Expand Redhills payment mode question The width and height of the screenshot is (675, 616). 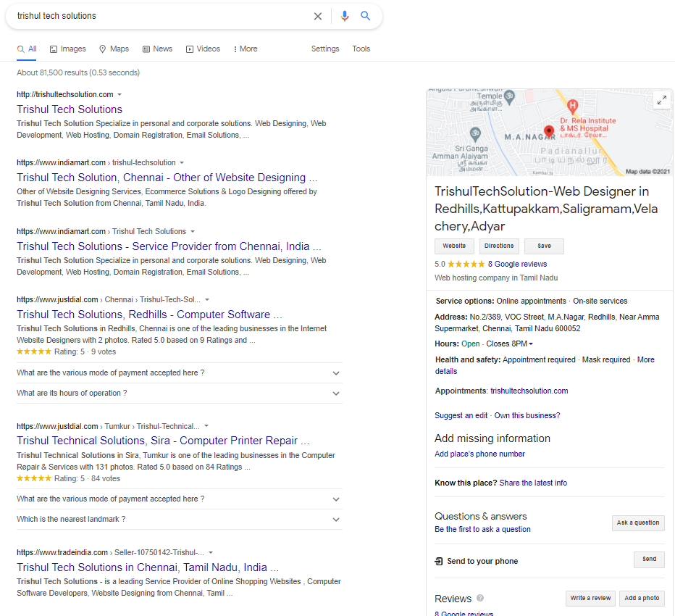coord(179,373)
